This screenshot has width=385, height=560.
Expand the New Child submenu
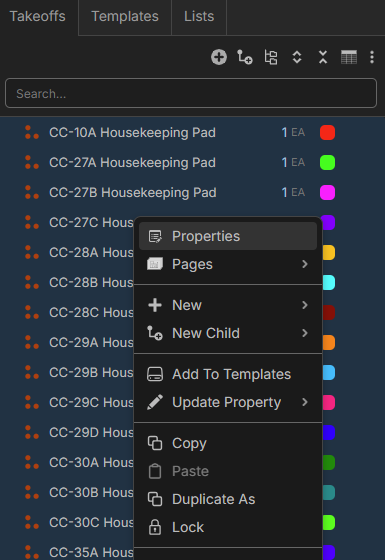coord(228,333)
